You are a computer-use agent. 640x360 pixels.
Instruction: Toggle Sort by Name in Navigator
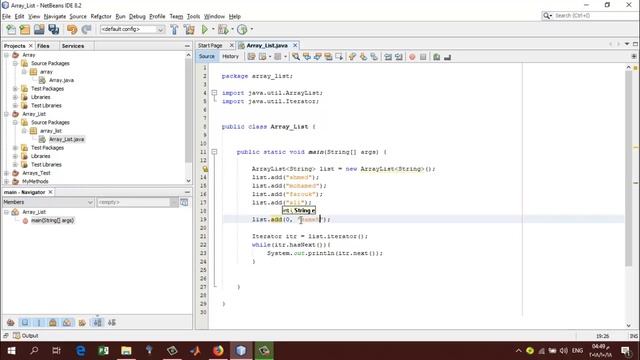point(98,322)
